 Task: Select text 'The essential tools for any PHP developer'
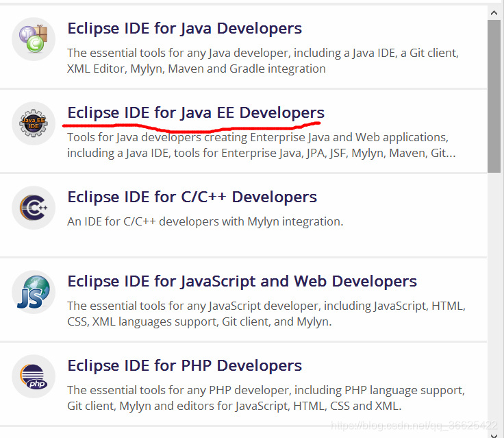click(x=178, y=390)
